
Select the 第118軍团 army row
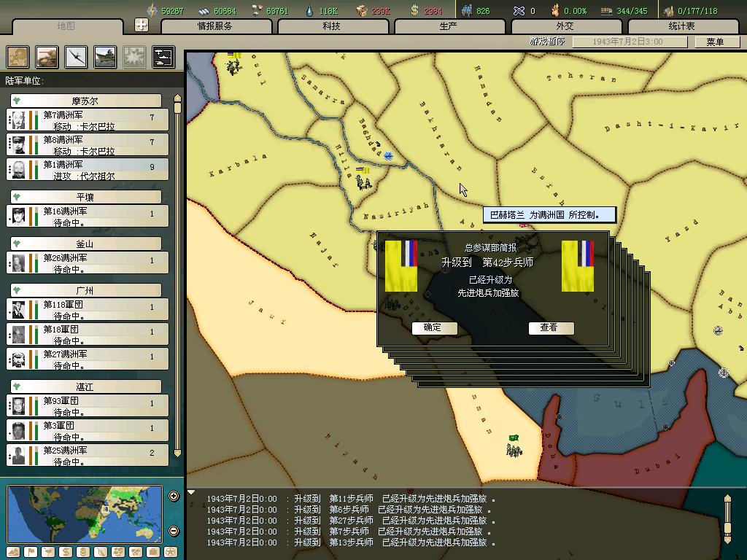click(88, 309)
